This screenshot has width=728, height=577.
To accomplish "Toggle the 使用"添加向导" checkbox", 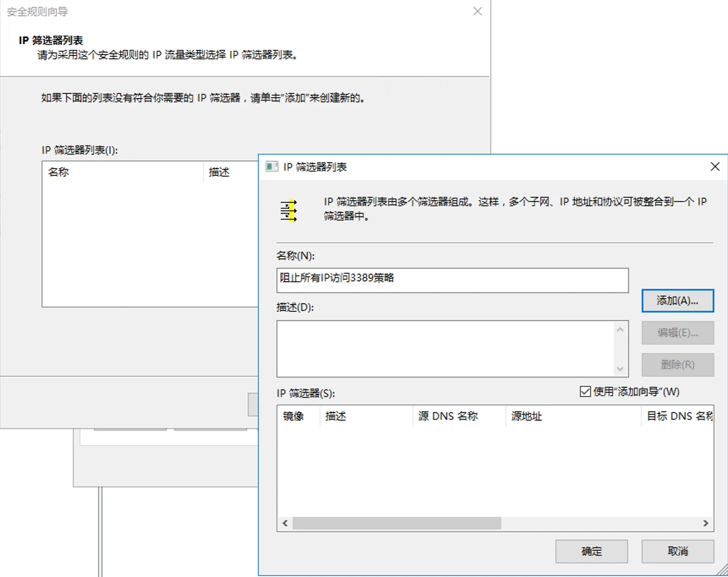I will (586, 392).
